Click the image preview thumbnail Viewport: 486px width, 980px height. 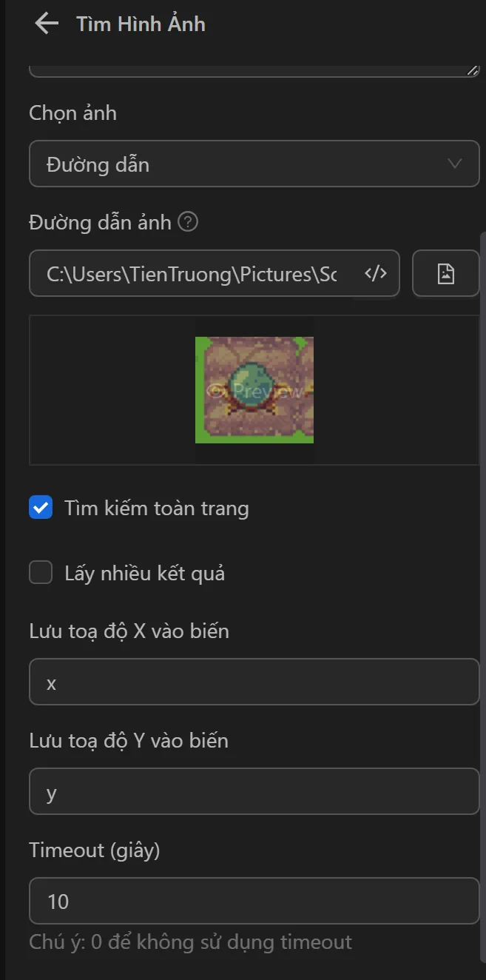(254, 390)
